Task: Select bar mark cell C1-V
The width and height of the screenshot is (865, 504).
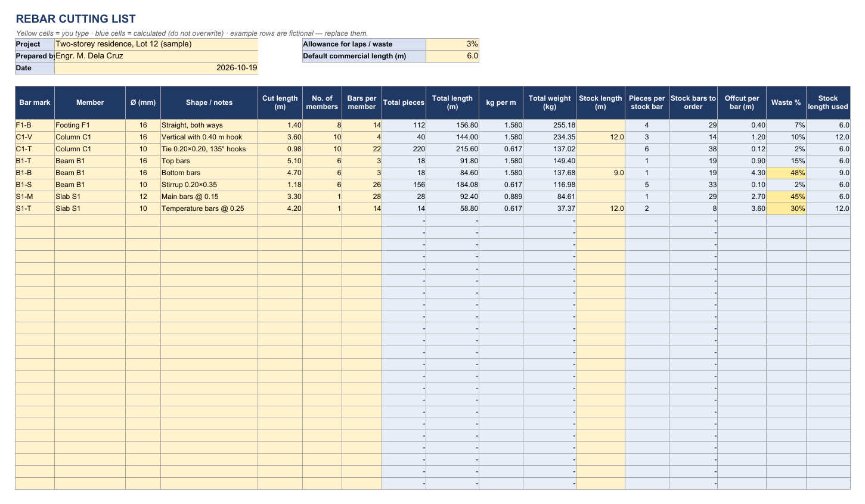Action: (35, 137)
